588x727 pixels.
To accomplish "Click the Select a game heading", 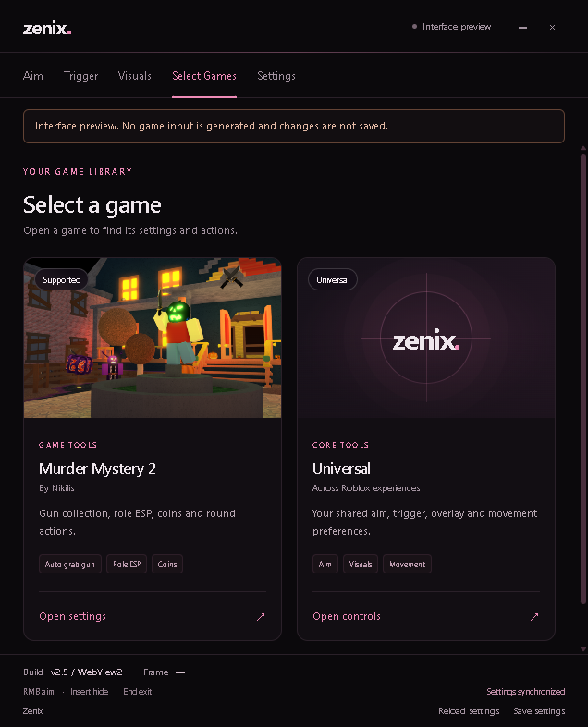I will point(92,205).
